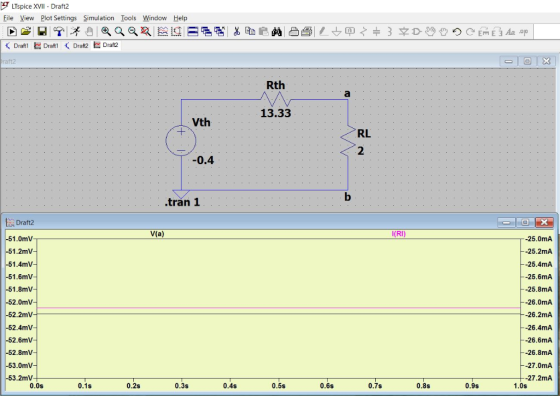The height and width of the screenshot is (396, 560).
Task: Click the waveform traces icon after the zoom tools
Action: (162, 32)
